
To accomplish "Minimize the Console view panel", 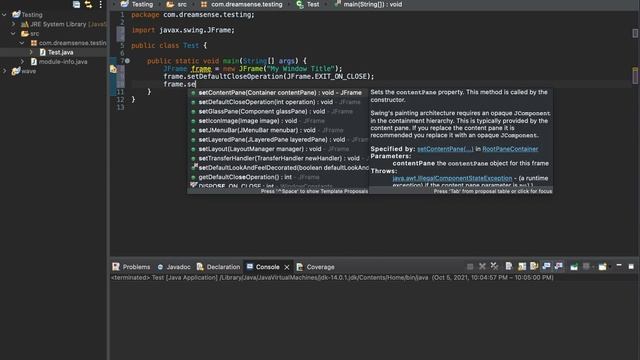I will (x=619, y=266).
